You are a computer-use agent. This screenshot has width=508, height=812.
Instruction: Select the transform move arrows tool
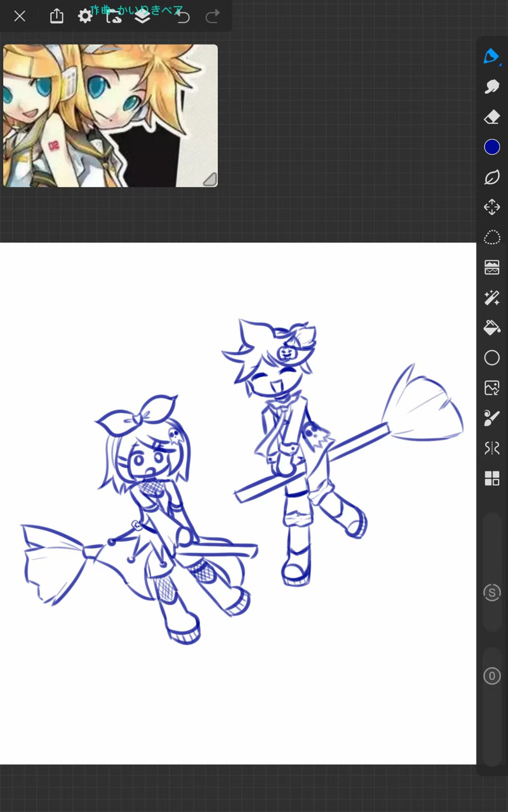click(x=492, y=207)
